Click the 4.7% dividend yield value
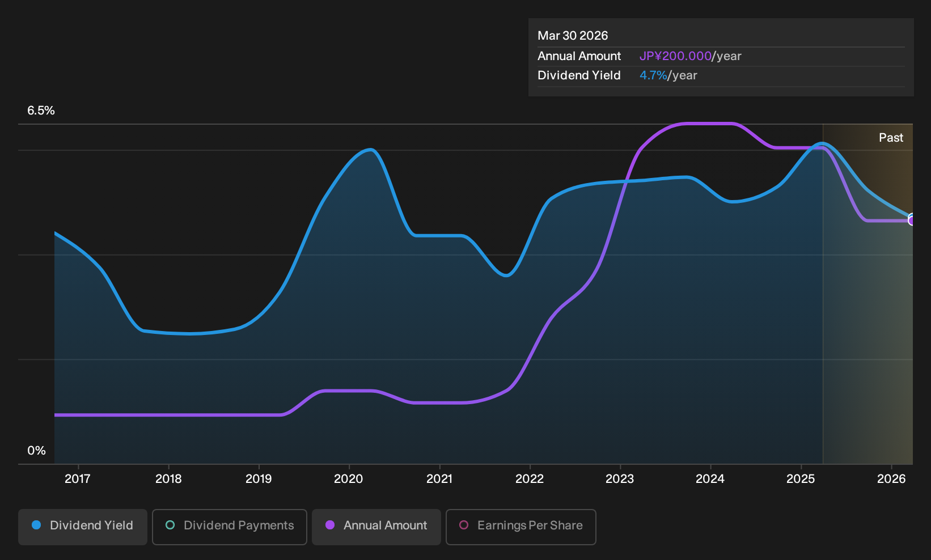Viewport: 931px width, 560px height. 653,75
